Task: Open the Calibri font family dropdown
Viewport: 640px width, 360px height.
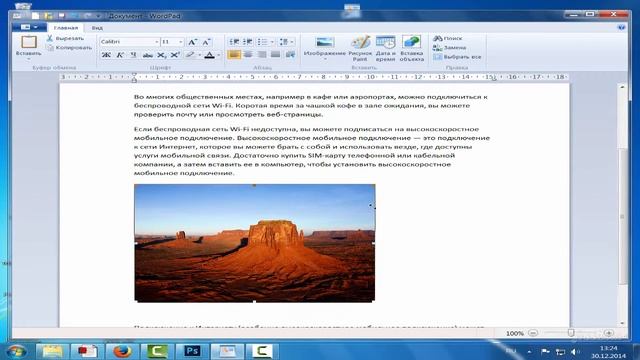Action: 157,42
